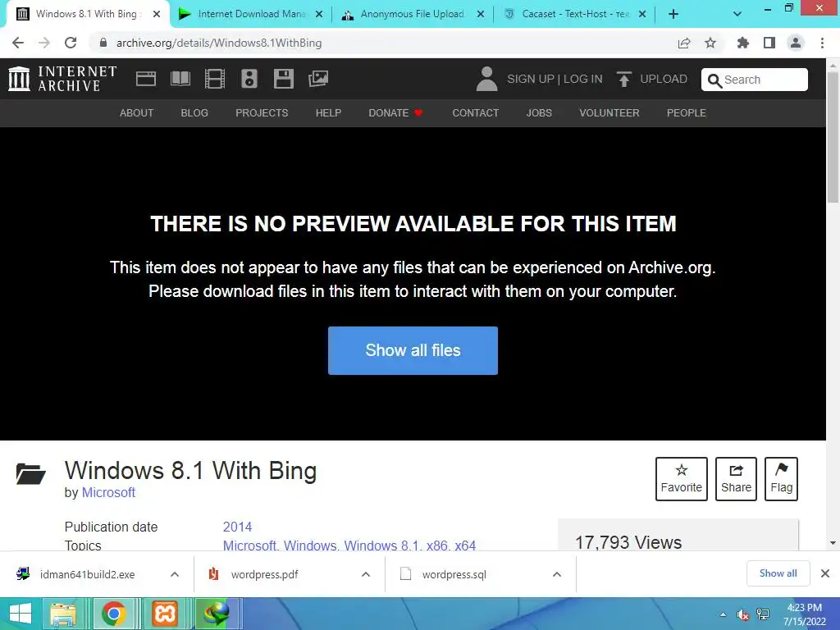Switch to the Anonymous File Upload tab

point(413,15)
